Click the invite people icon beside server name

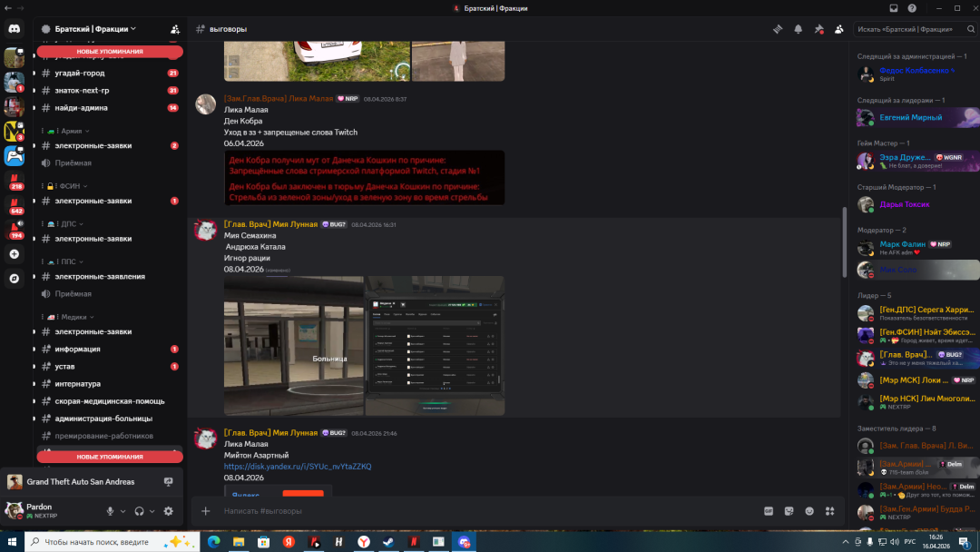point(174,29)
